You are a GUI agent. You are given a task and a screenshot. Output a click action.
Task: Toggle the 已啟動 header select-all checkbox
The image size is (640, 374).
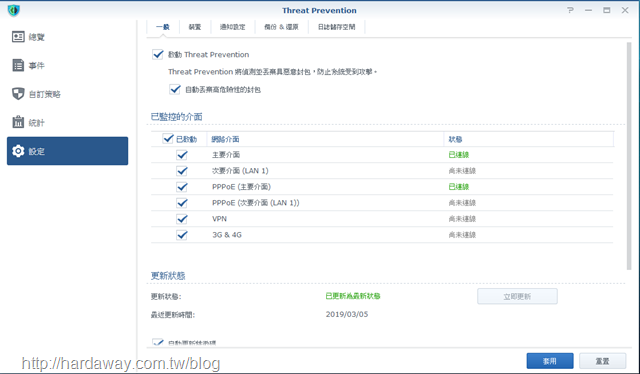(168, 139)
